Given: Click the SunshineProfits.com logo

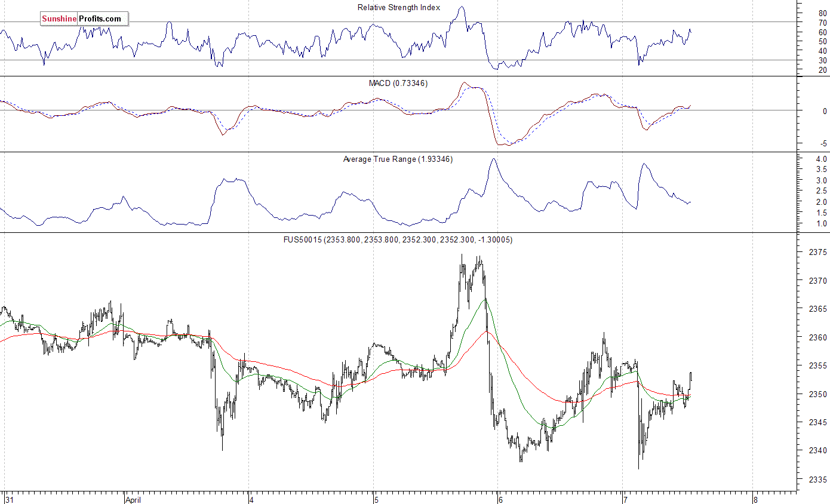Looking at the screenshot, I should [84, 19].
